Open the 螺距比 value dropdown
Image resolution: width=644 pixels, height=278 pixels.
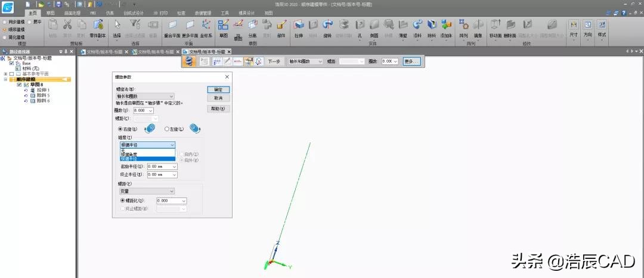coord(184,201)
